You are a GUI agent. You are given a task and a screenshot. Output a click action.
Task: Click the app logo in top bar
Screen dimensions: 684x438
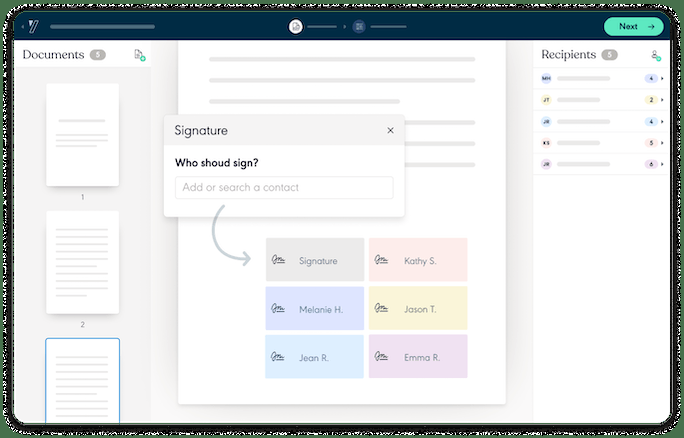click(x=34, y=26)
